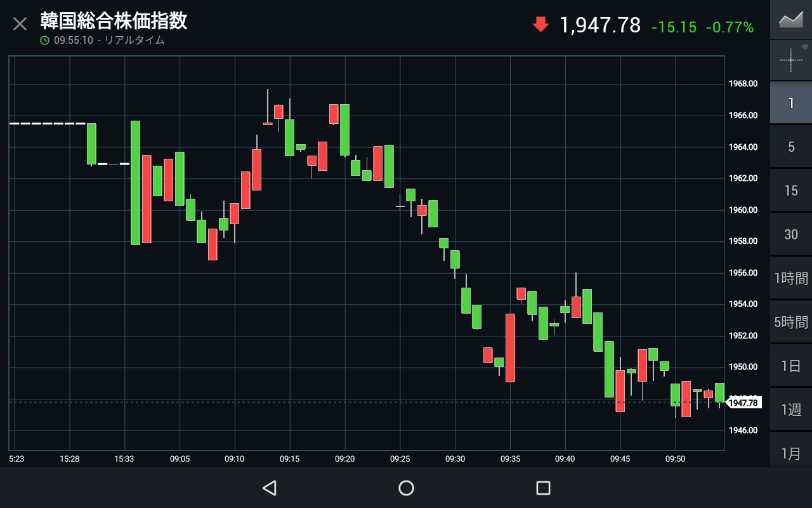This screenshot has width=812, height=508.
Task: Tap the tall red candle near 09:35
Action: click(510, 347)
